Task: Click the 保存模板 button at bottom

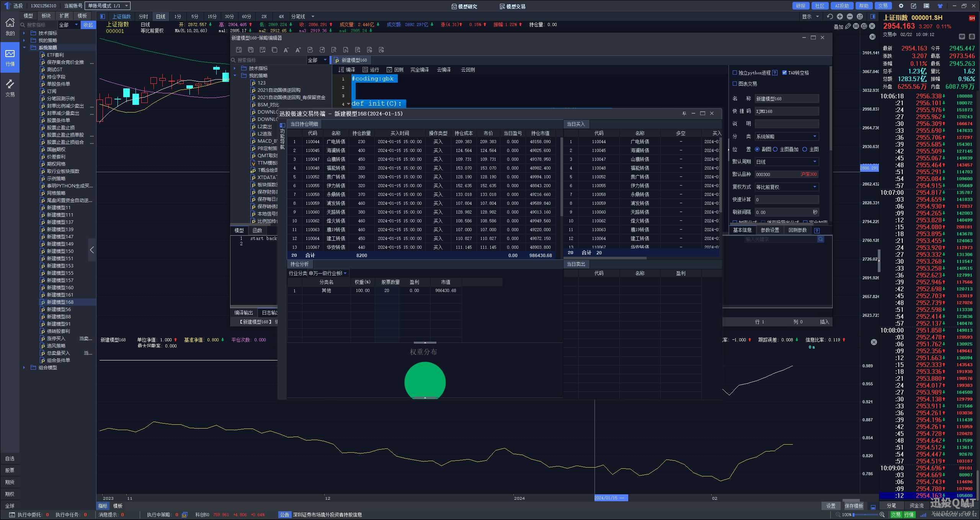Action: click(854, 506)
